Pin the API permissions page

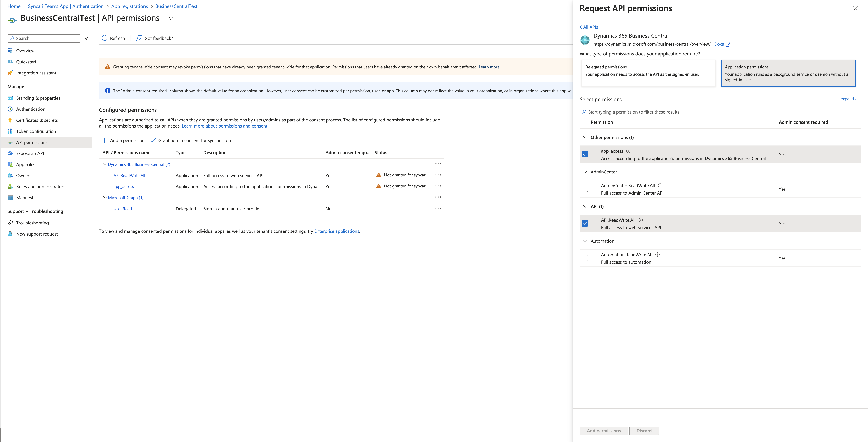170,18
